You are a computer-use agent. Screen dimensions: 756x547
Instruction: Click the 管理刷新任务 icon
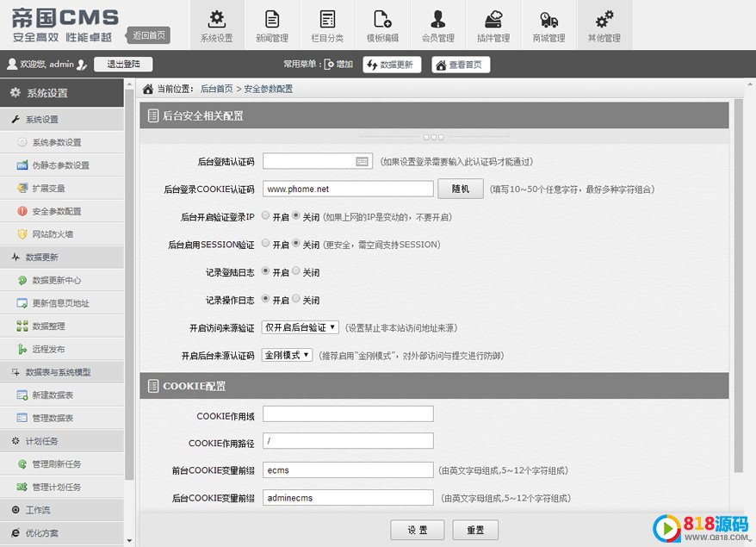[22, 464]
